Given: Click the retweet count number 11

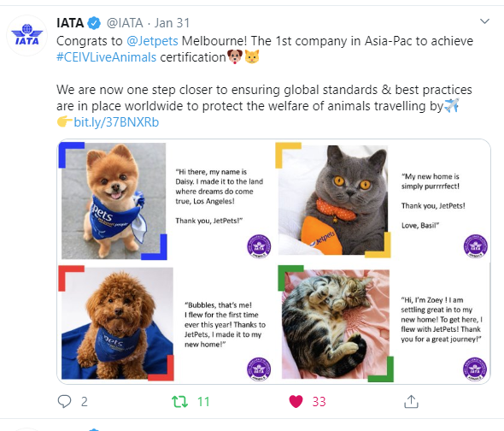Looking at the screenshot, I should pos(203,402).
